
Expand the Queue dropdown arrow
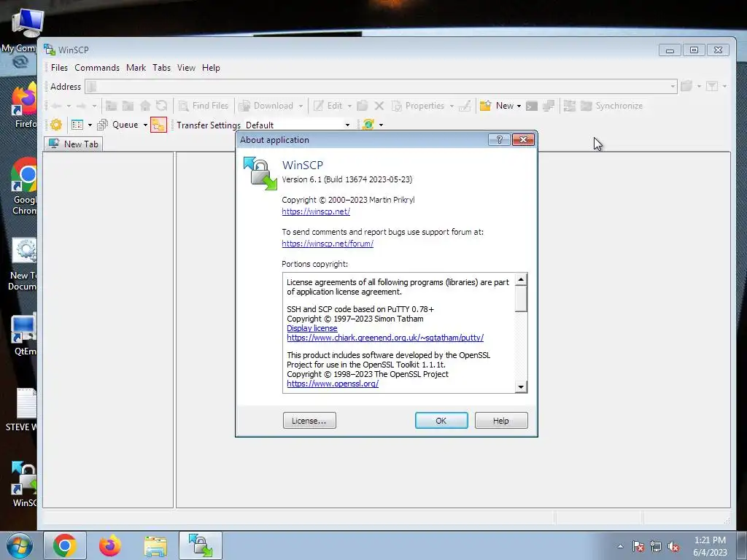point(145,125)
